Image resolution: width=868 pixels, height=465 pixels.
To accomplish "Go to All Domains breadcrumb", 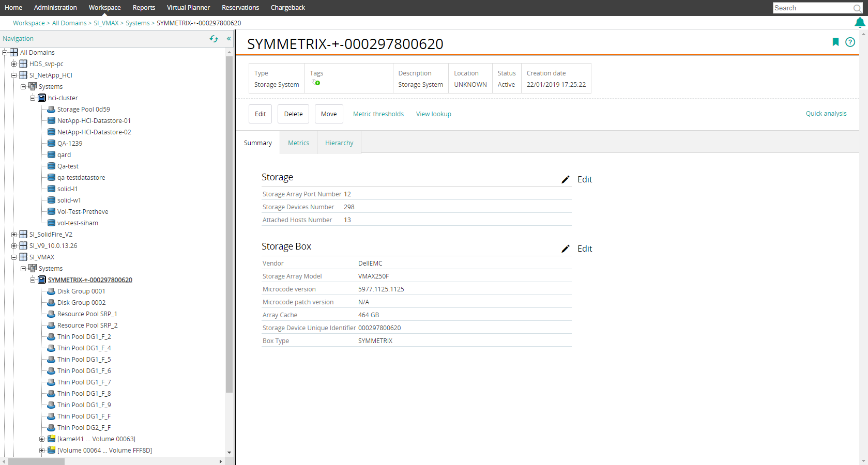I will click(x=69, y=23).
